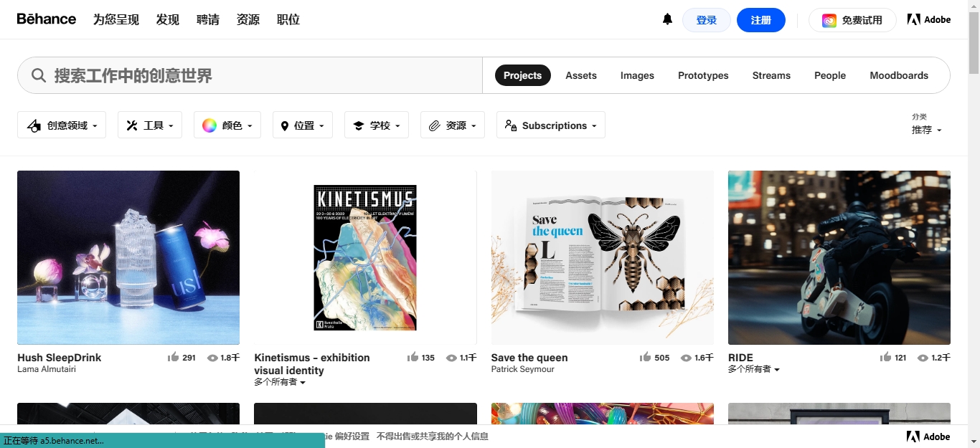Click the location pin filter icon
This screenshot has width=980, height=448.
285,125
